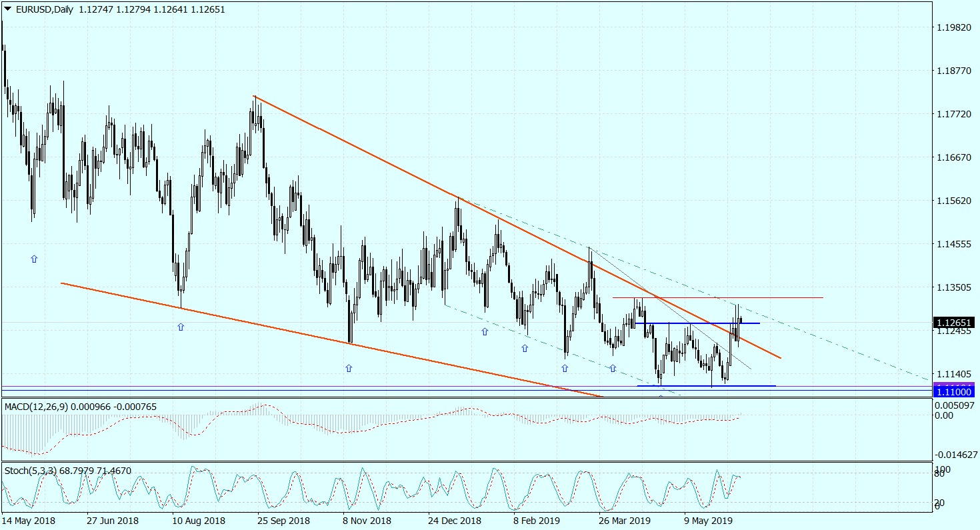
Task: Click the 9 May 2019 date label
Action: 707,520
